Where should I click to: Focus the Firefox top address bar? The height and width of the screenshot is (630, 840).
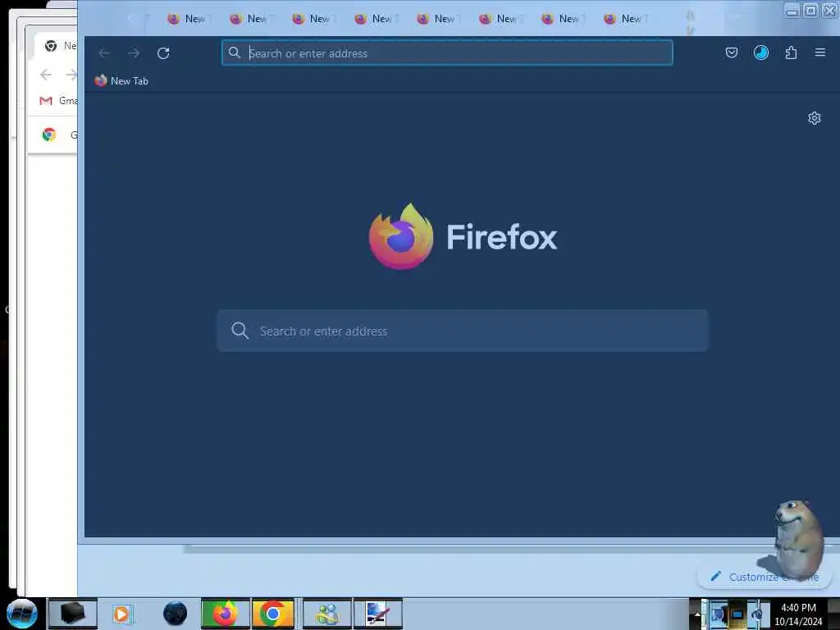(x=447, y=53)
